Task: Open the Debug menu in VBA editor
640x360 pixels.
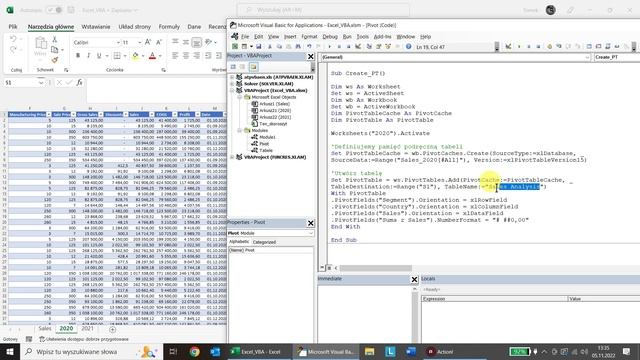Action: 330,37
